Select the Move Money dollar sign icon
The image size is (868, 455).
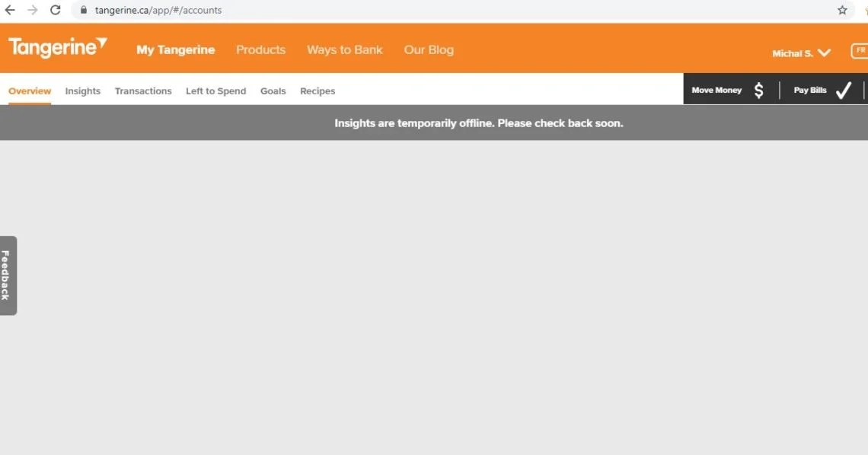758,90
